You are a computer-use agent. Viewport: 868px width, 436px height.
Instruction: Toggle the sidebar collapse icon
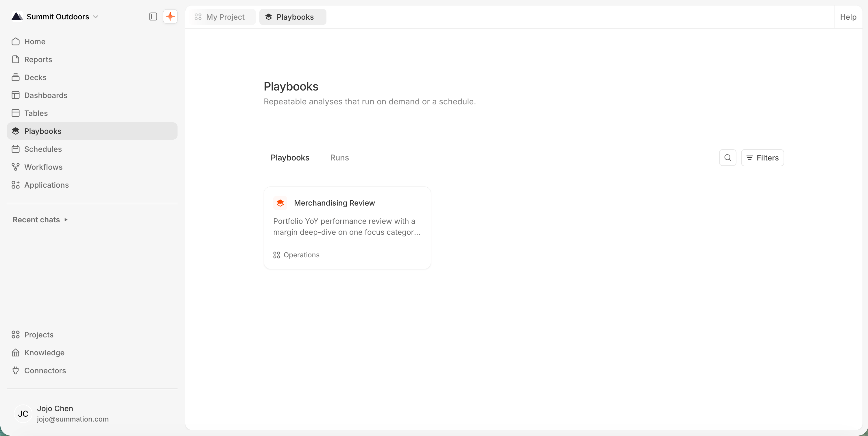(153, 16)
